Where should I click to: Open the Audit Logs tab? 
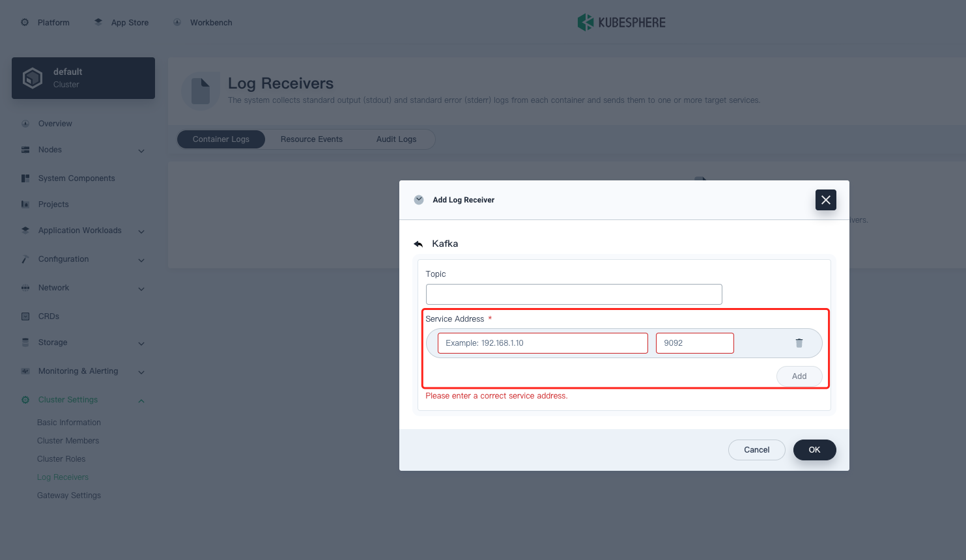coord(396,139)
